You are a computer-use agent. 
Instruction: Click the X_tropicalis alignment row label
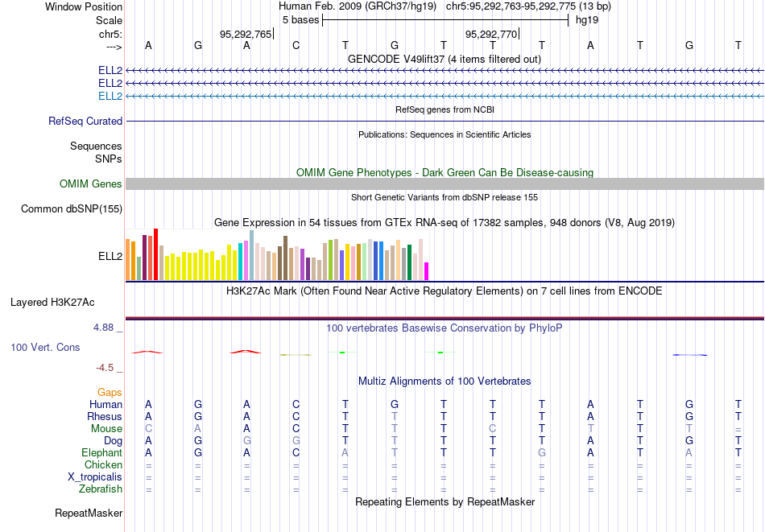[95, 477]
